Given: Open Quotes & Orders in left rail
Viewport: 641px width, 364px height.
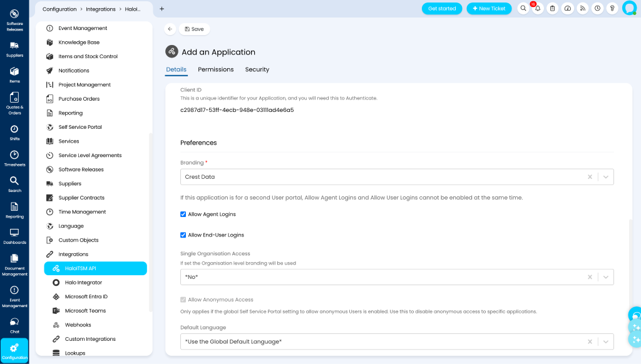Looking at the screenshot, I should click(14, 104).
